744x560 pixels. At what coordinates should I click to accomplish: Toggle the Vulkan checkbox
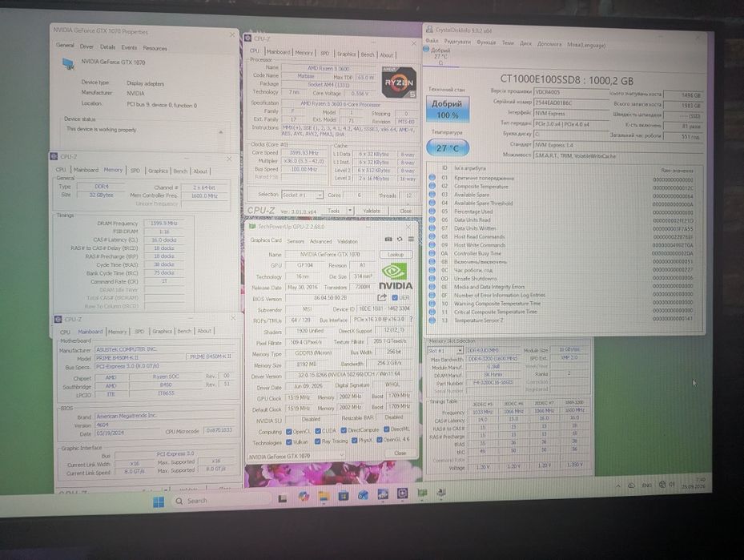(288, 441)
